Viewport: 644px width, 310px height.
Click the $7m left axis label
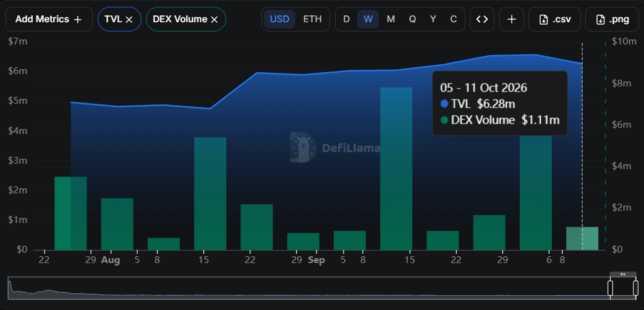(18, 42)
